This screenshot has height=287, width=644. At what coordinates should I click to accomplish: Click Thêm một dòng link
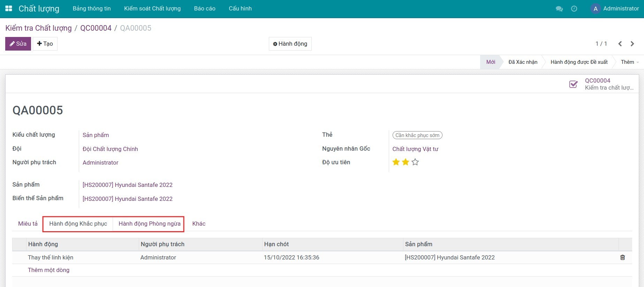pos(48,270)
